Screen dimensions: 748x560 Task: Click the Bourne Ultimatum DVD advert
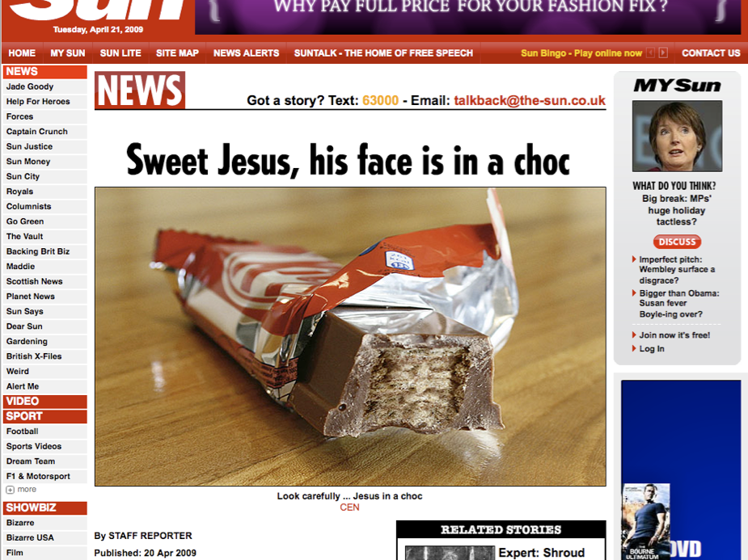(x=681, y=470)
